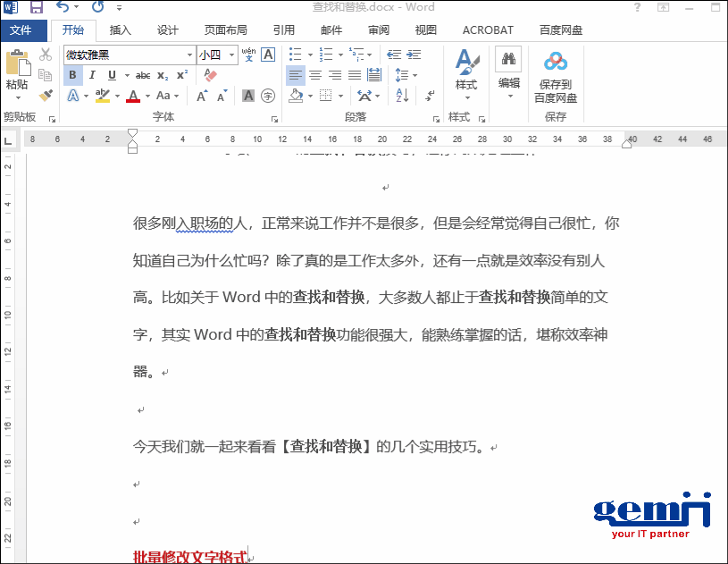The image size is (728, 564).
Task: Toggle Bold formatting button
Action: pos(72,75)
